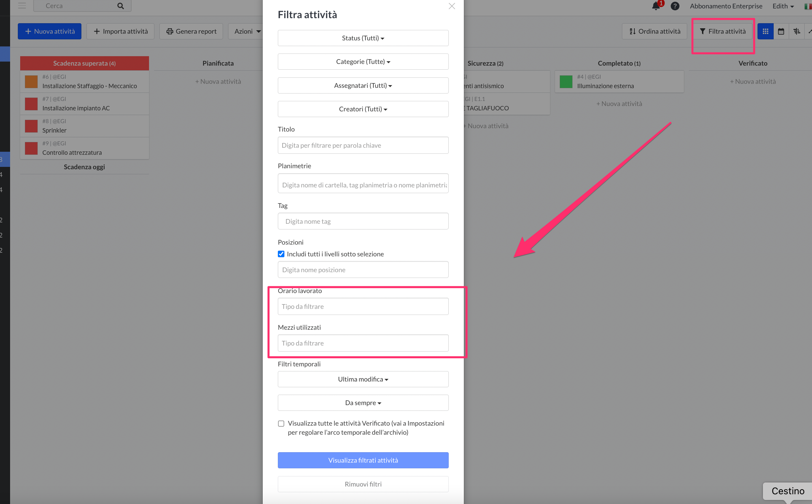The image size is (812, 504).
Task: Enable 'Visualizza tutte le attività Verificato' checkbox
Action: click(x=281, y=424)
